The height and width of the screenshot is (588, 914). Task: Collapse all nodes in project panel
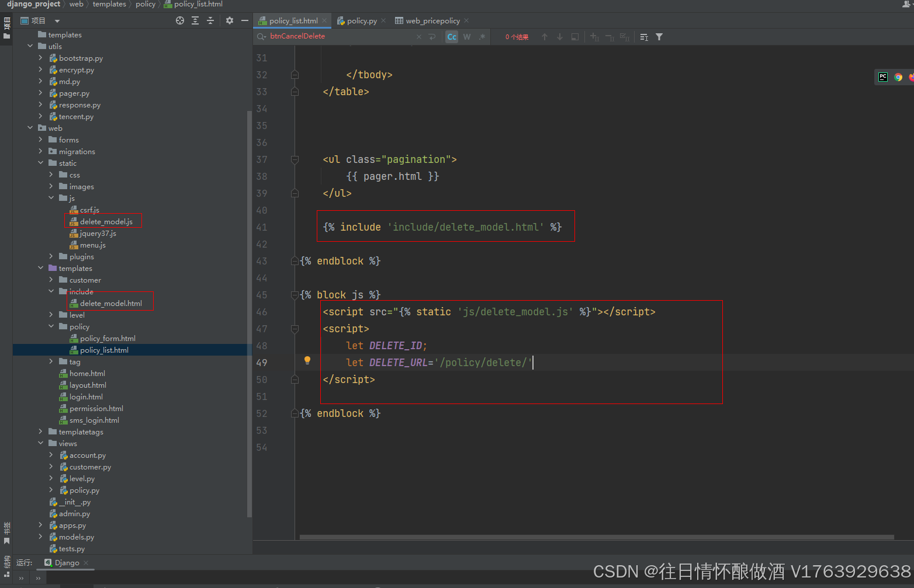pos(210,20)
